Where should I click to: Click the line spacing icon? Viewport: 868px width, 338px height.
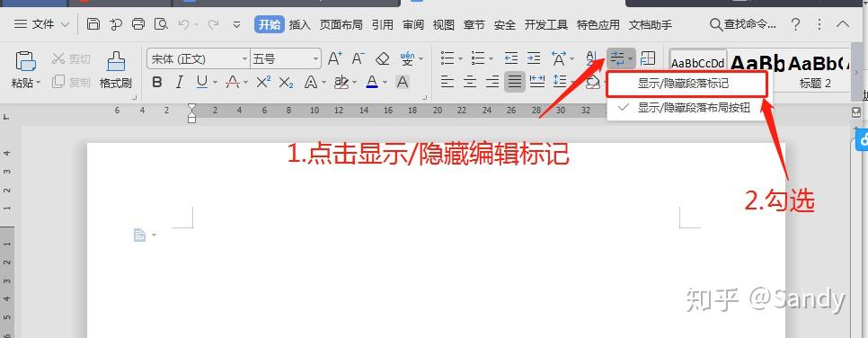tap(560, 83)
